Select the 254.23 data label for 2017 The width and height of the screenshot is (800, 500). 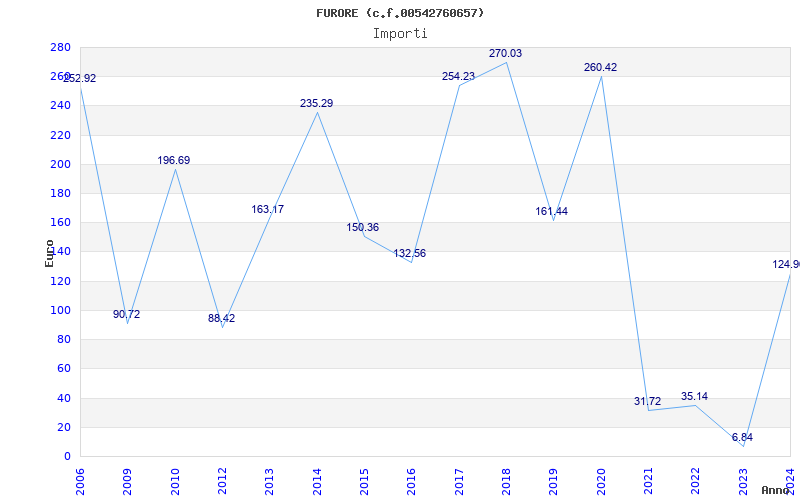tap(458, 77)
